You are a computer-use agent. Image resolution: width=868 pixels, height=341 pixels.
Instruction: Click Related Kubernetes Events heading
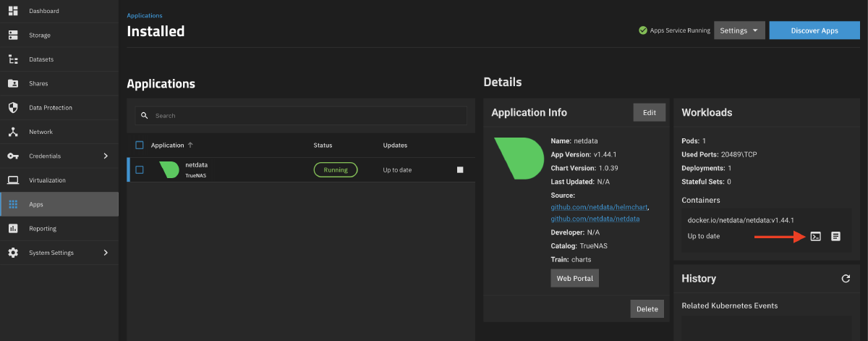click(730, 306)
